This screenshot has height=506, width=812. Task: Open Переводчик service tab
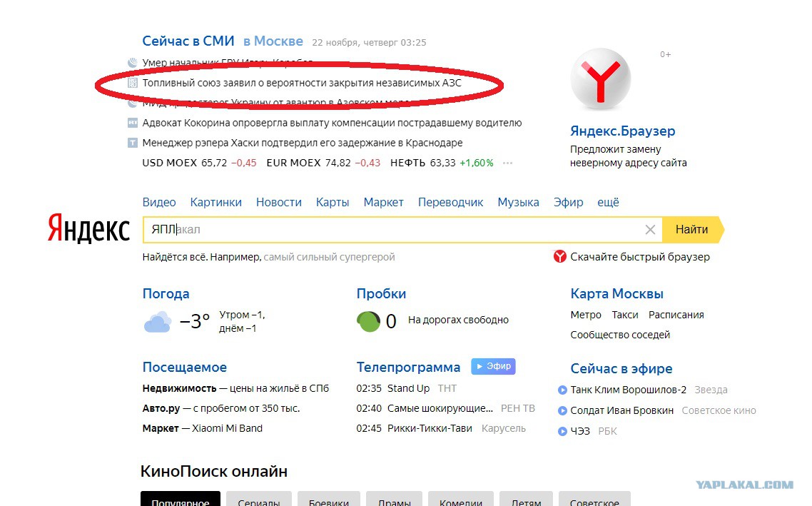point(450,202)
